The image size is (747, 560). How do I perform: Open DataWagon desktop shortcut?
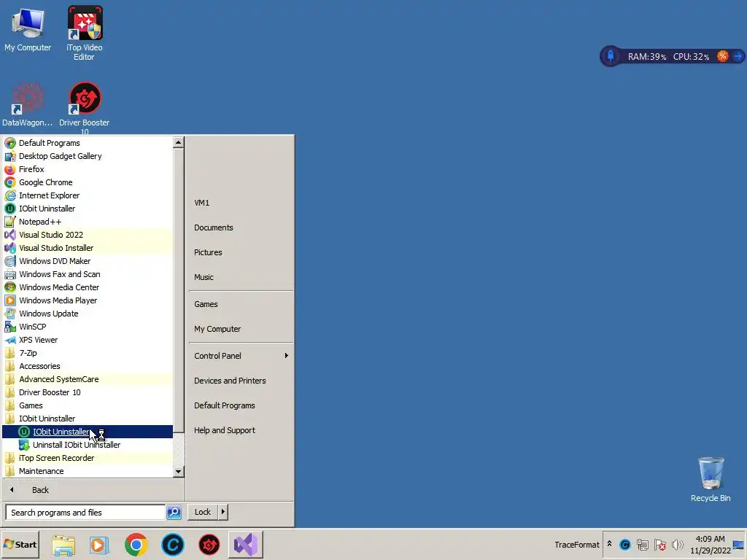click(27, 105)
